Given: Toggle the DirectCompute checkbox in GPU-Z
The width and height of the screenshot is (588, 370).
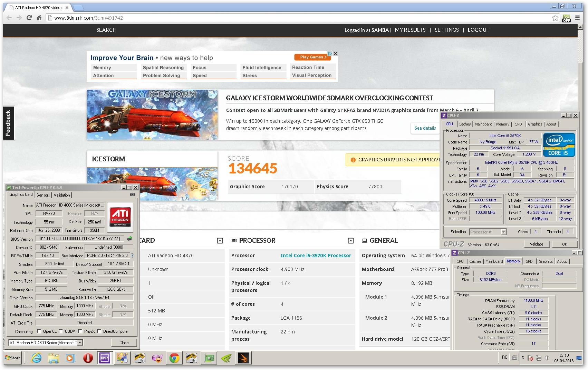Looking at the screenshot, I should (x=99, y=331).
